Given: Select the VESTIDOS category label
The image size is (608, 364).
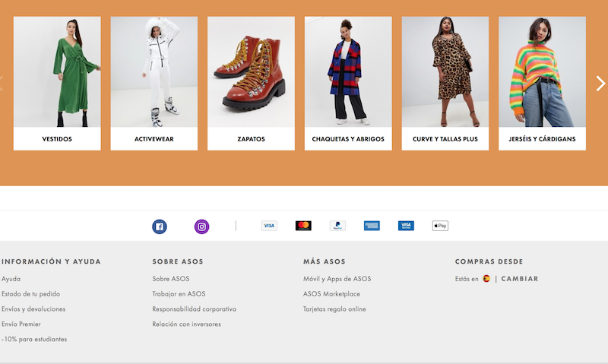Looking at the screenshot, I should [57, 139].
